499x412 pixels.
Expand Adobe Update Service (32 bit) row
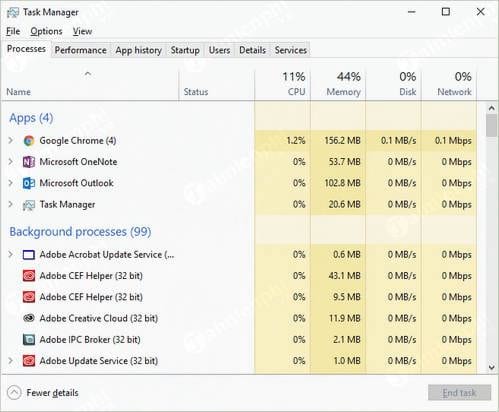(11, 361)
